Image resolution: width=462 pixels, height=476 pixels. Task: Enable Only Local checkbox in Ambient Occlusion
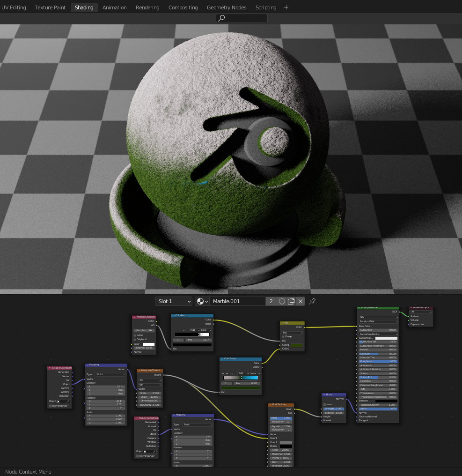[x=135, y=339]
